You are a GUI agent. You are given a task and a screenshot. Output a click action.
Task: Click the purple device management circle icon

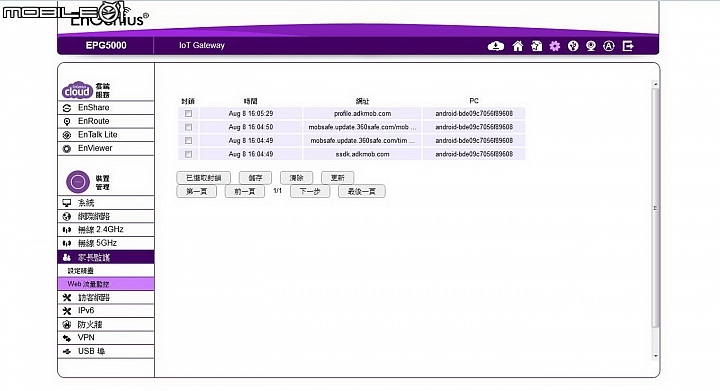pos(78,182)
